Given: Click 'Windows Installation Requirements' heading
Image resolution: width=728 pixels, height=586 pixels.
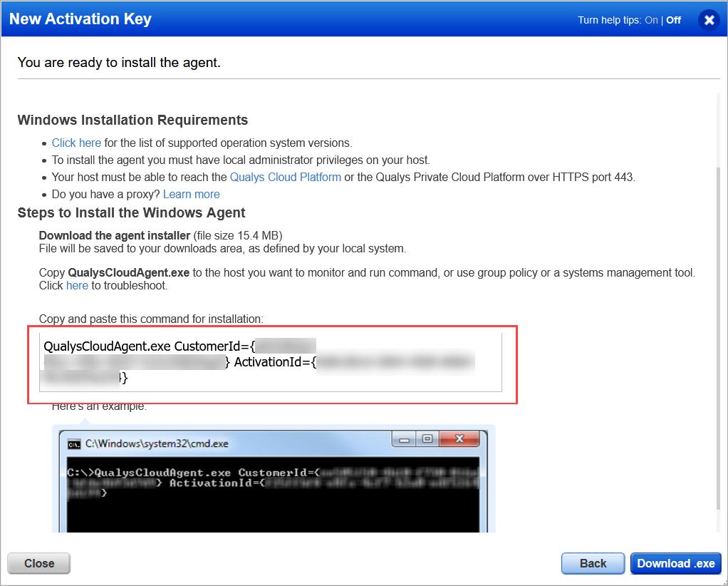Looking at the screenshot, I should tap(132, 120).
